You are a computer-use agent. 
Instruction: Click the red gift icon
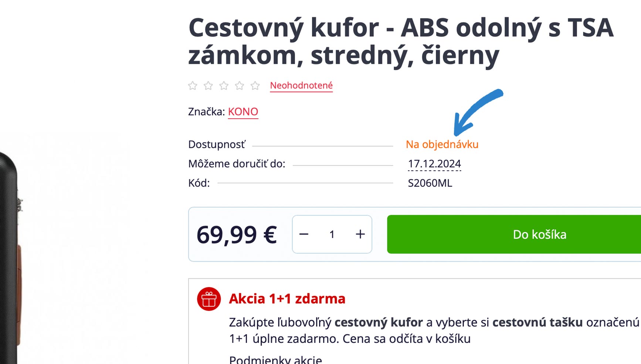tap(209, 299)
